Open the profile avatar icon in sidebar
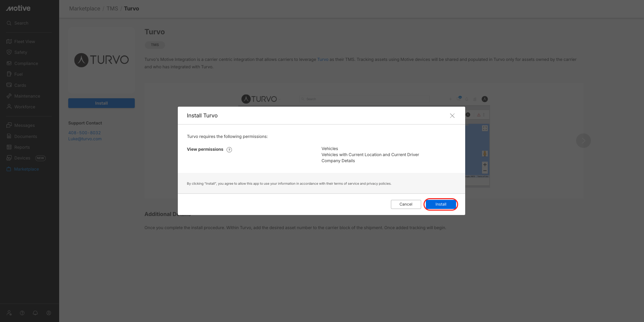The width and height of the screenshot is (644, 322). pos(49,313)
